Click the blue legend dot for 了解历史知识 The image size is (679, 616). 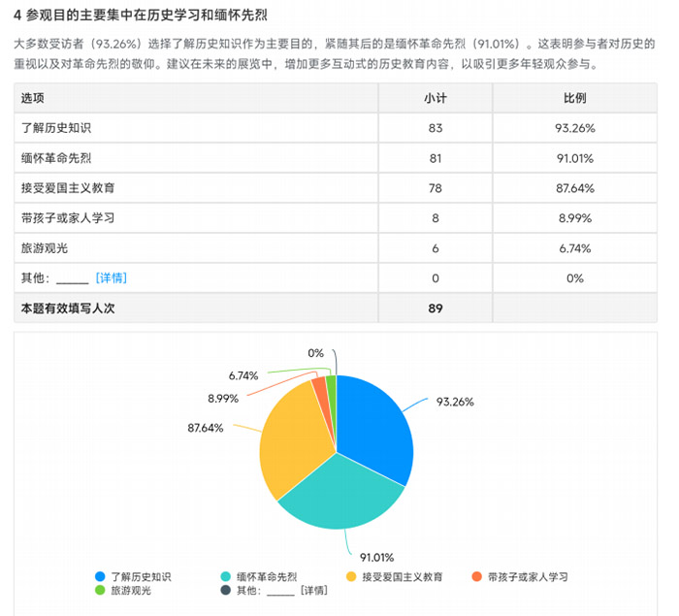pos(99,576)
